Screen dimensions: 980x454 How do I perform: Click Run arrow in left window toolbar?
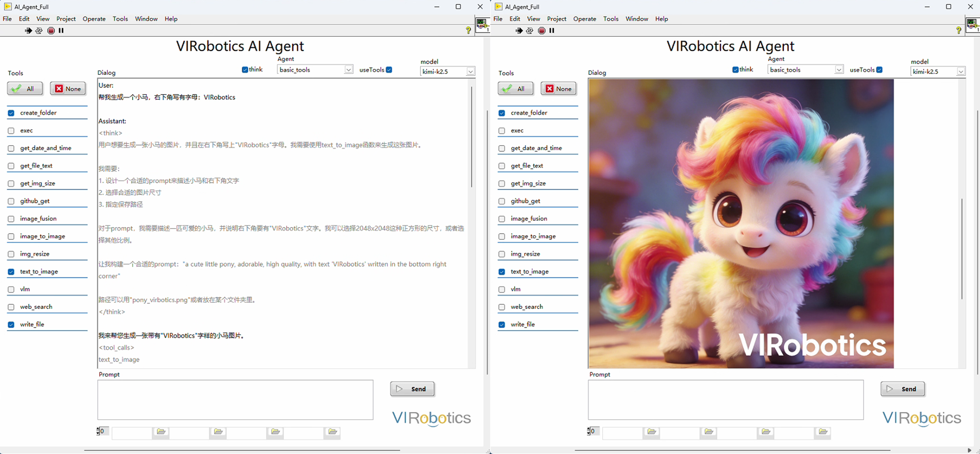[x=28, y=31]
